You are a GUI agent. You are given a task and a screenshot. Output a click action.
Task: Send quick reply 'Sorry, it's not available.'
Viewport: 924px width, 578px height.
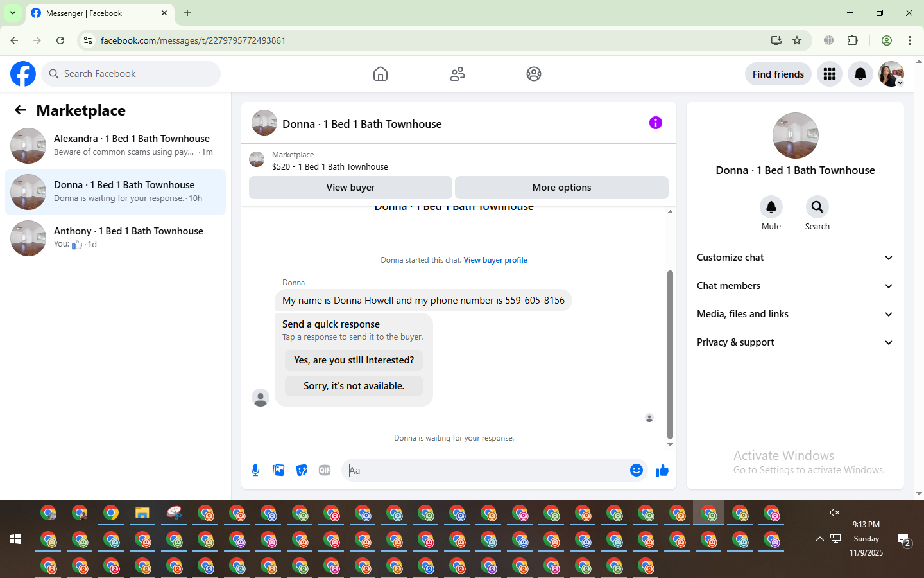click(x=354, y=386)
